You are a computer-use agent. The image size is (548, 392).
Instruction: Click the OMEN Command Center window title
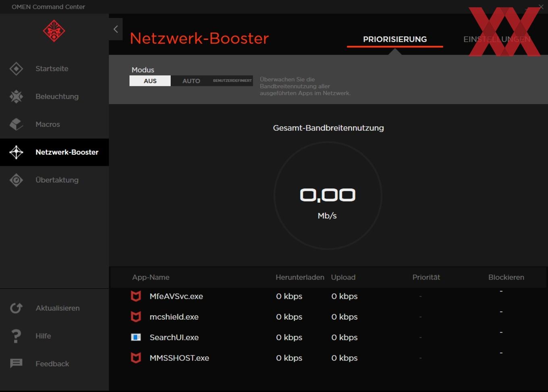(48, 7)
